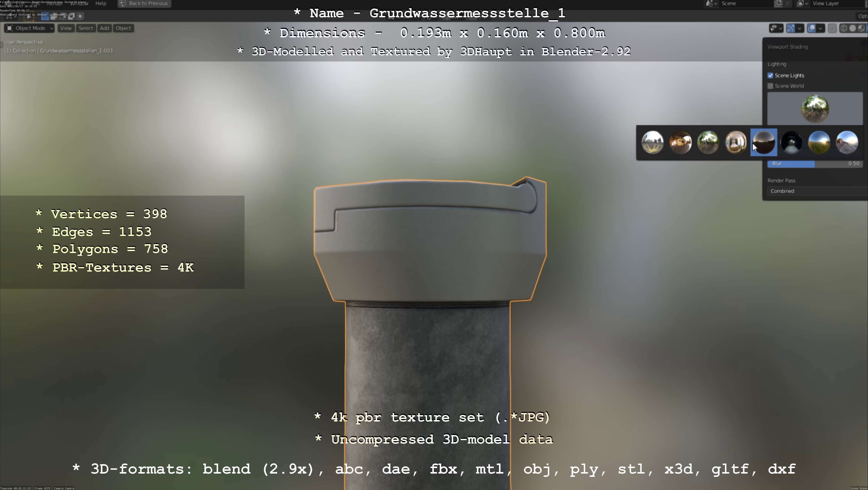Click the 'Render Pass' label

tap(781, 181)
